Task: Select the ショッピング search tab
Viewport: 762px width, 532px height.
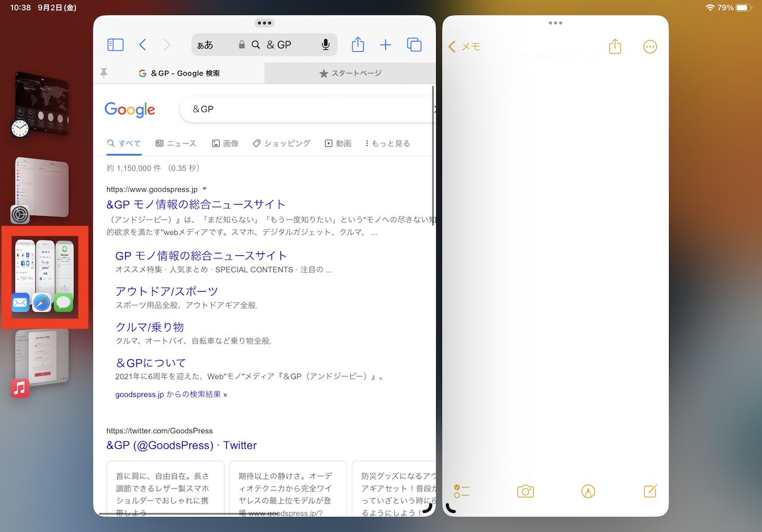Action: click(x=282, y=143)
